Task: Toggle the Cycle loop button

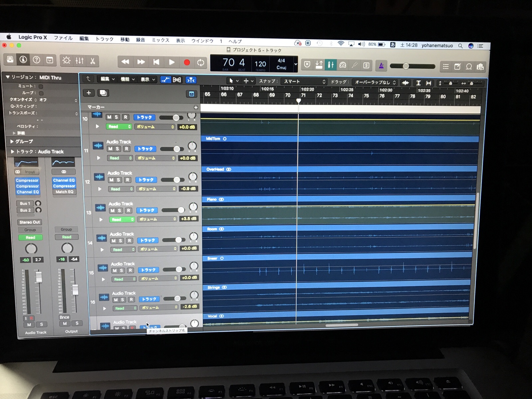Action: [201, 63]
